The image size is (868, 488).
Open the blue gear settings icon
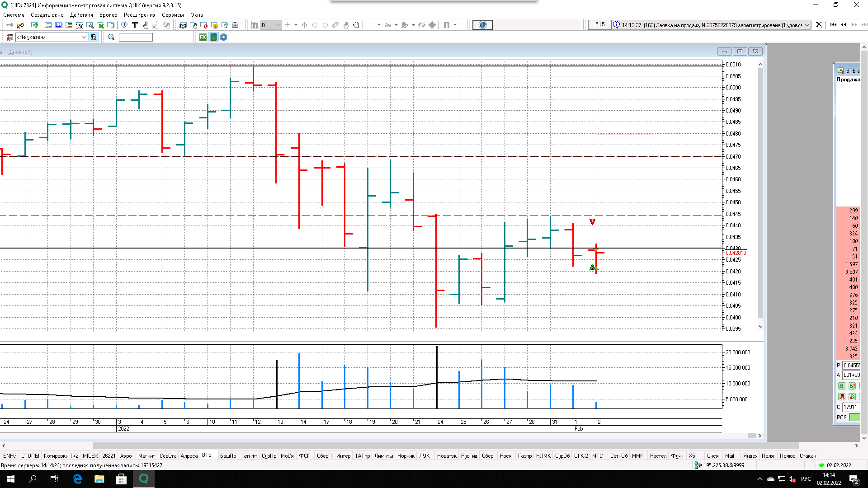pyautogui.click(x=223, y=37)
